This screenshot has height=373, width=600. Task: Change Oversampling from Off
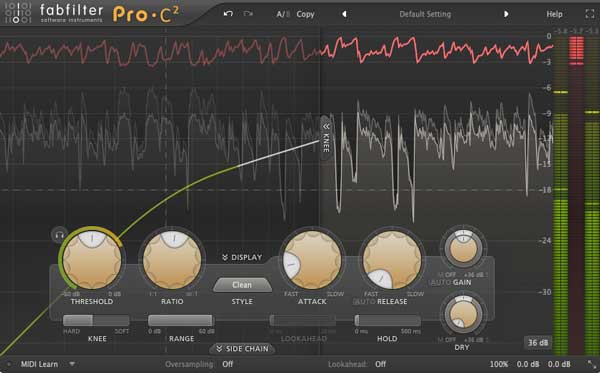(228, 364)
